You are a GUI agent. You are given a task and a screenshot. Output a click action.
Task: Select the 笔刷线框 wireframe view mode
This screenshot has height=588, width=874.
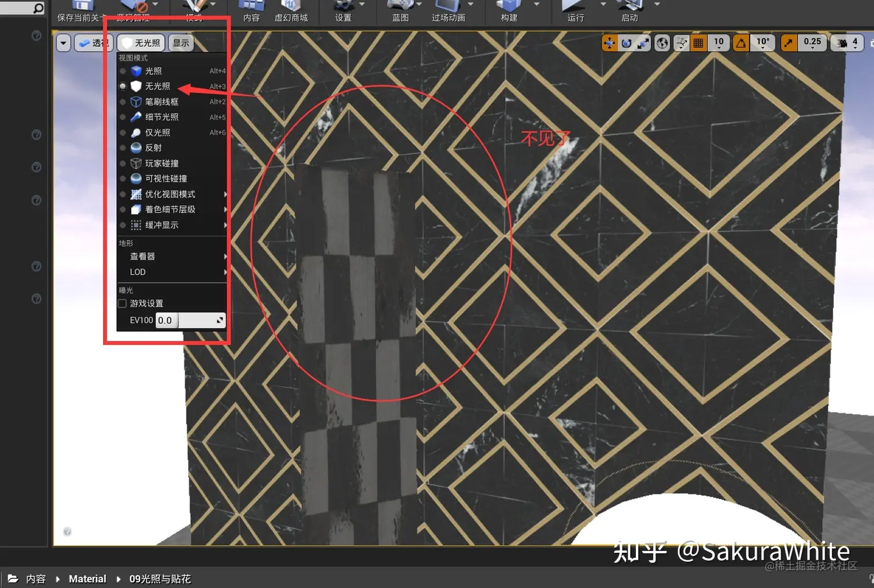tap(172, 102)
